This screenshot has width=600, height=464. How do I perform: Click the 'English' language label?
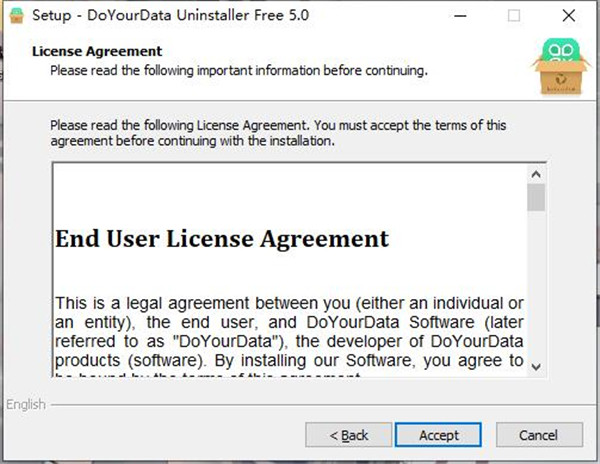[x=26, y=404]
